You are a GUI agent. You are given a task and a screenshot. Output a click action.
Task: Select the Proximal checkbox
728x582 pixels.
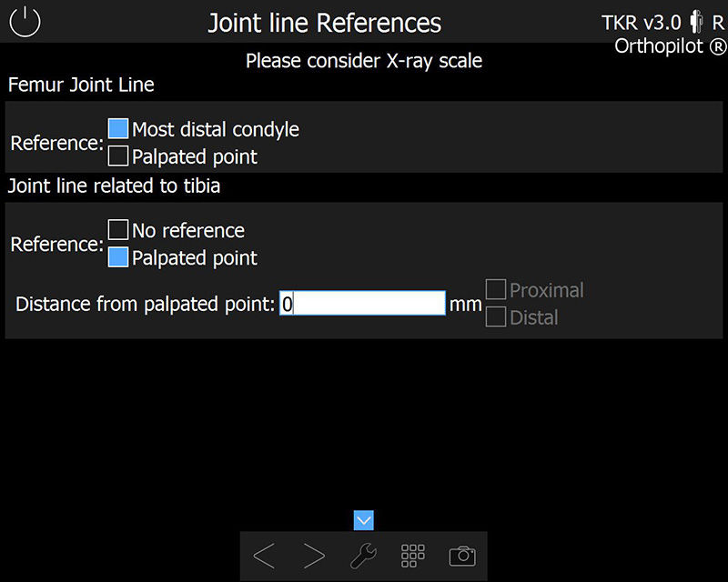[x=497, y=289]
